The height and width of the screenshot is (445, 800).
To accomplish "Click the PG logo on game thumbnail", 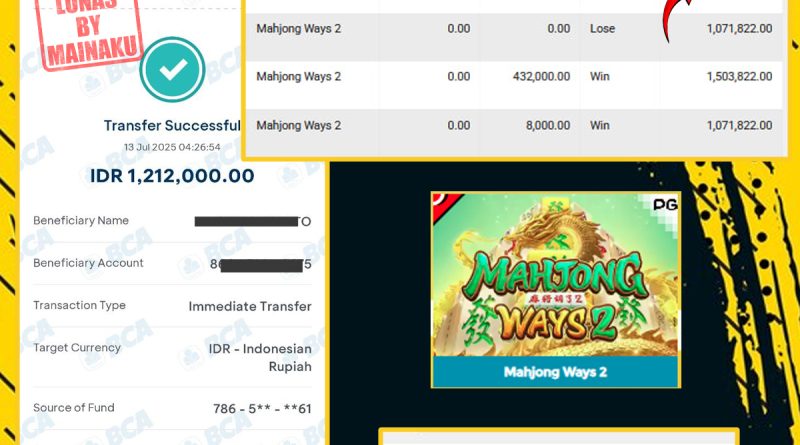I will pos(665,205).
